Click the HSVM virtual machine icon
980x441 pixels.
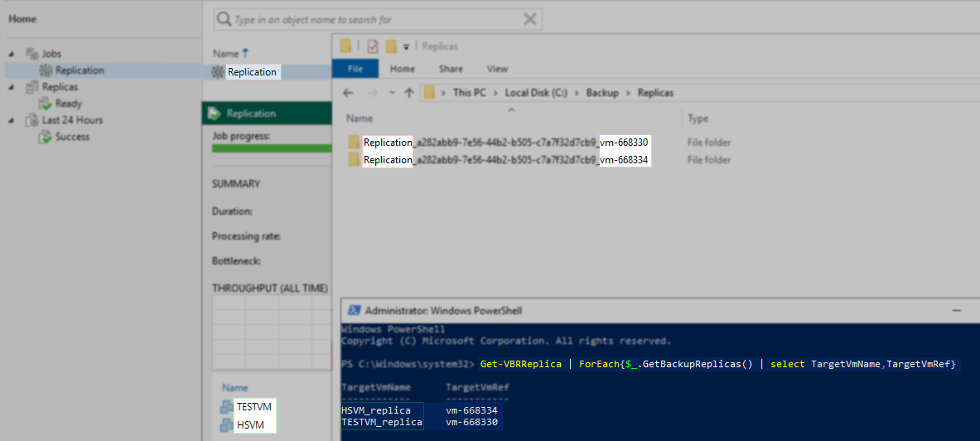(226, 425)
